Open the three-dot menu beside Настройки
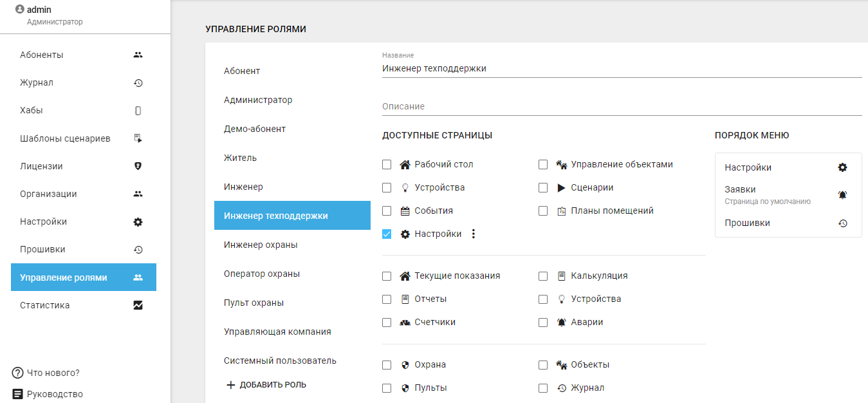Screen dimensions: 868x403 (x=474, y=234)
